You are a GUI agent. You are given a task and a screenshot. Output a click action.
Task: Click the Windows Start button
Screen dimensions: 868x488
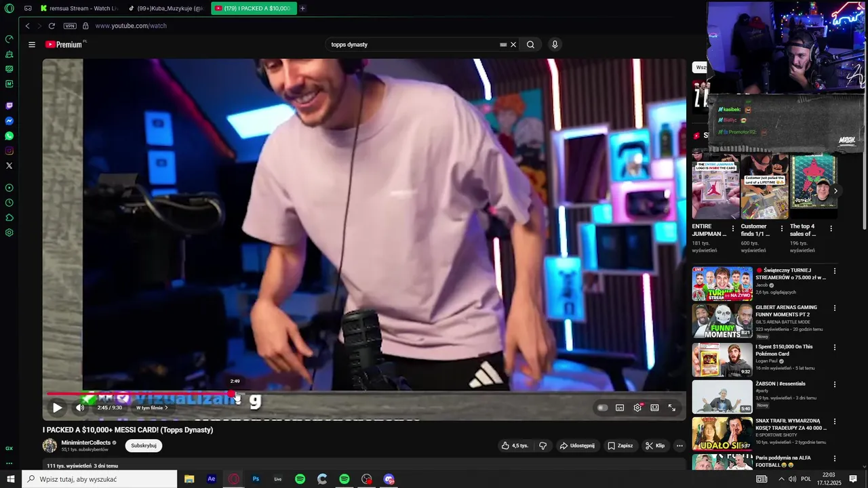10,479
